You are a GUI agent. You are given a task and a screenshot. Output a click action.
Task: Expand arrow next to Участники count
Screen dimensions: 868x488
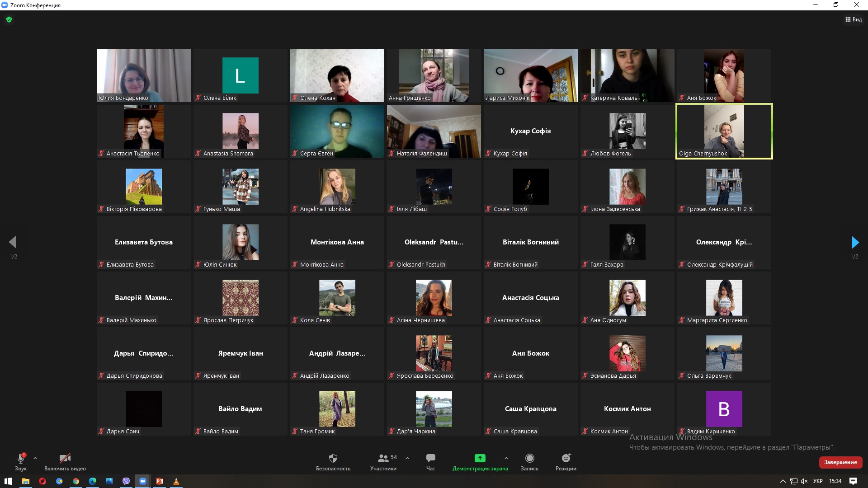click(407, 458)
